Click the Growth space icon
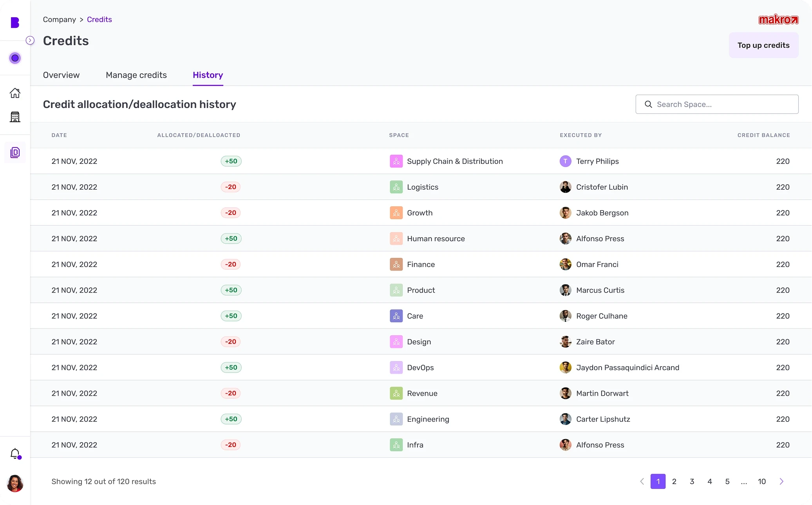Image resolution: width=812 pixels, height=505 pixels. point(396,213)
